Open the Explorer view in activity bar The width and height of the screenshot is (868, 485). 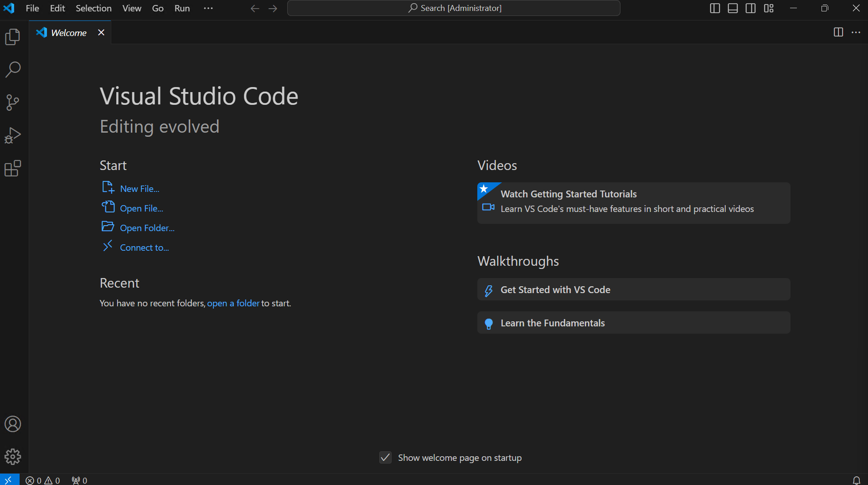13,37
